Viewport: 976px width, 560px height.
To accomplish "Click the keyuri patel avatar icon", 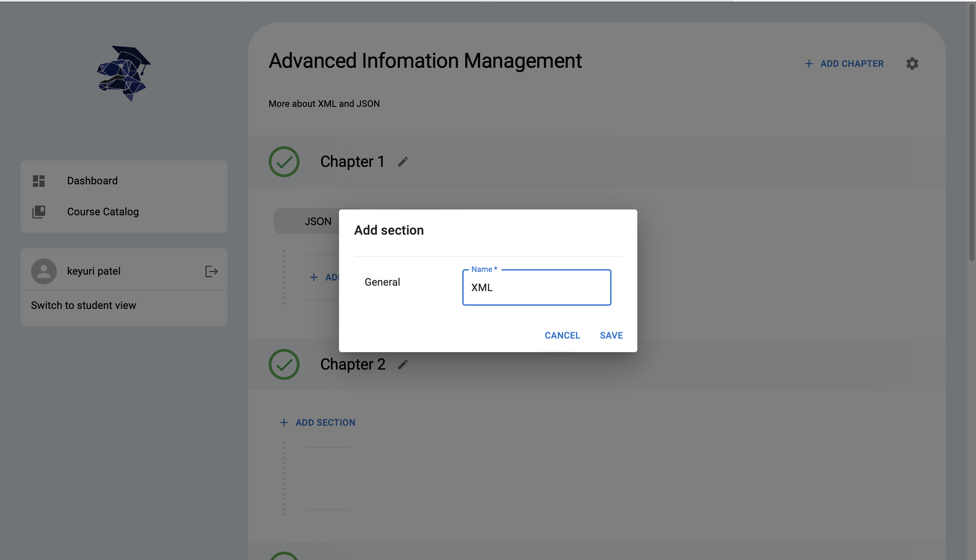I will tap(44, 271).
